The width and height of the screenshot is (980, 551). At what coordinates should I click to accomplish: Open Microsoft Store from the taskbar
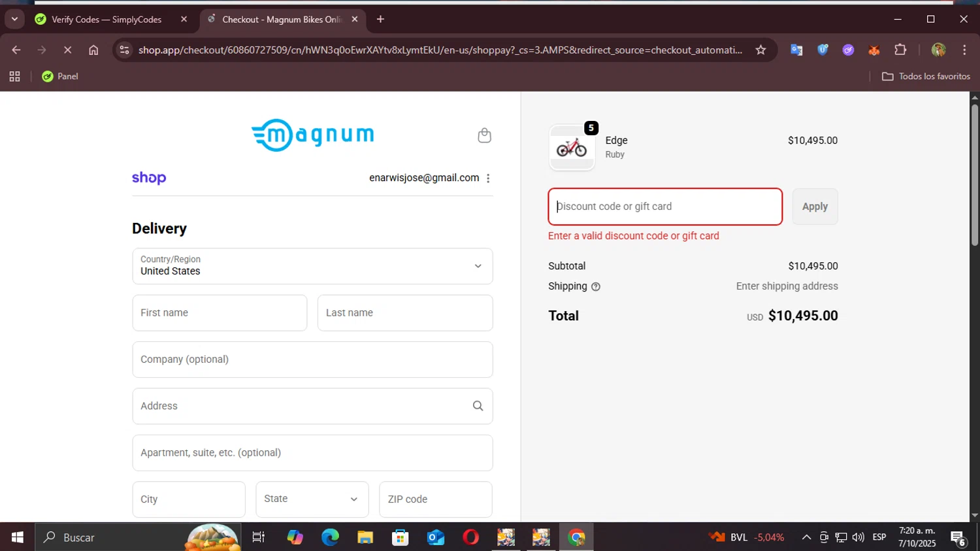[x=400, y=537]
